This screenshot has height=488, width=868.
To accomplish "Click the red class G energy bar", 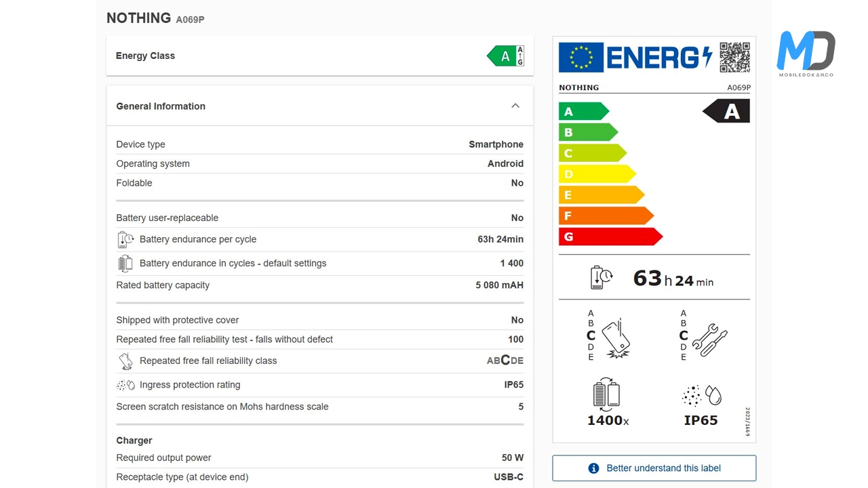I will (x=610, y=237).
